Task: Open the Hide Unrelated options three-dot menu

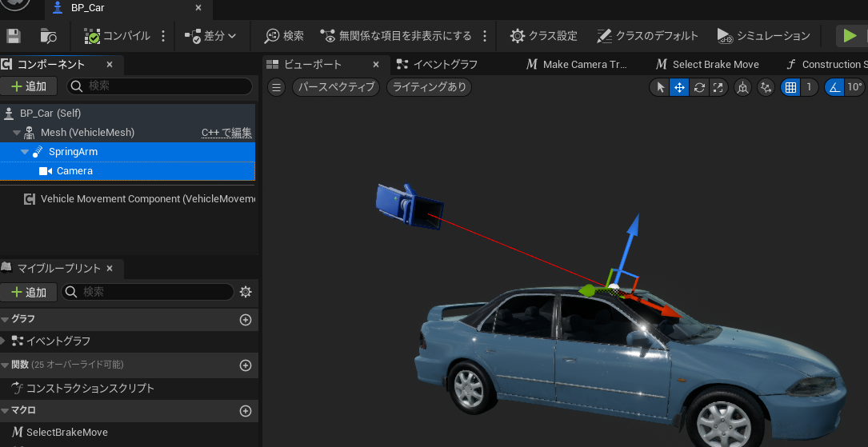Action: [x=485, y=36]
